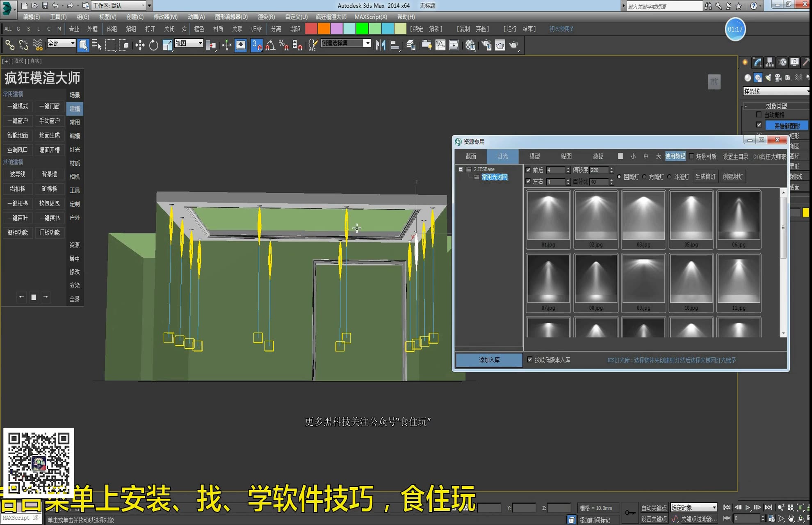
Task: Click the ViewCube front face
Action: click(x=714, y=82)
